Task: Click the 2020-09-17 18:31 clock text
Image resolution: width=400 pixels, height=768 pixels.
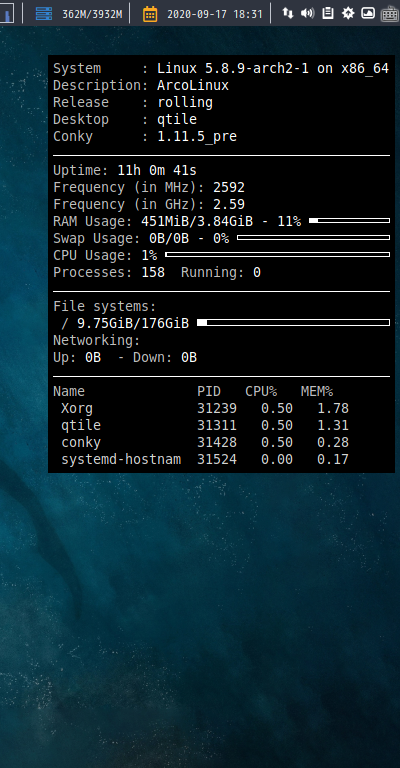Action: pos(215,14)
